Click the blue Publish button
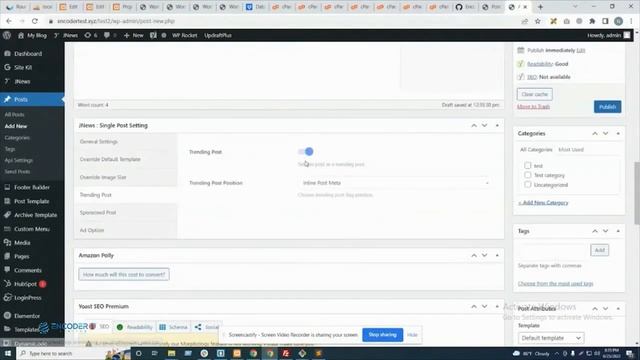Screen dimensions: 640x360 [x=607, y=107]
